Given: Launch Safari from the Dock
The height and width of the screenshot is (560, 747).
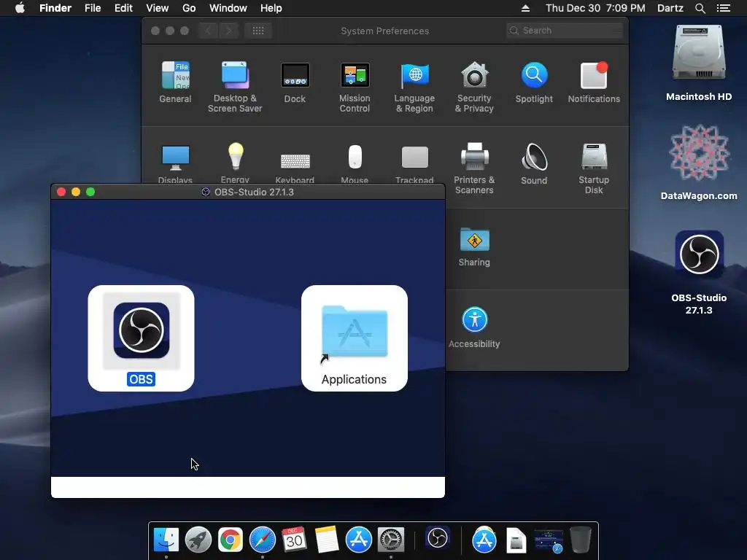Looking at the screenshot, I should (x=263, y=540).
